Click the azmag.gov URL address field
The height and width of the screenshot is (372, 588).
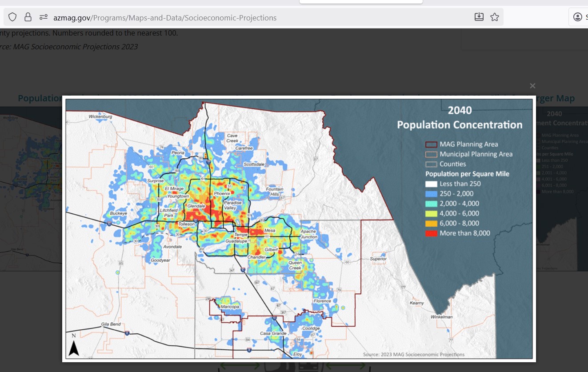[164, 18]
